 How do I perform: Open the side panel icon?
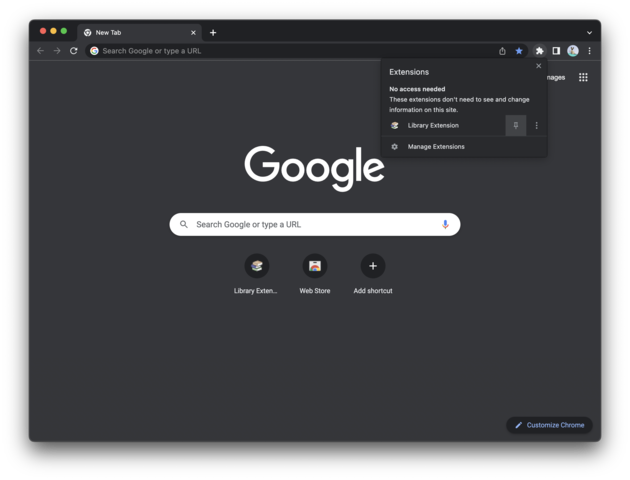pos(556,51)
